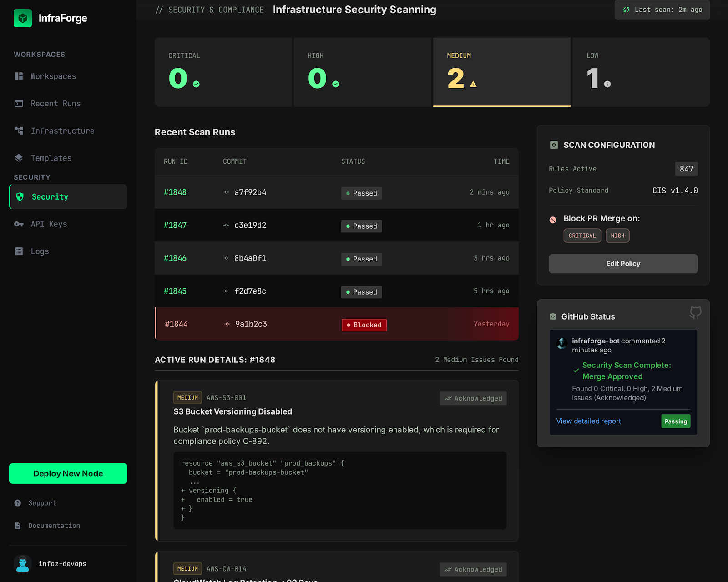728x582 pixels.
Task: Click the Logs list icon
Action: (19, 251)
